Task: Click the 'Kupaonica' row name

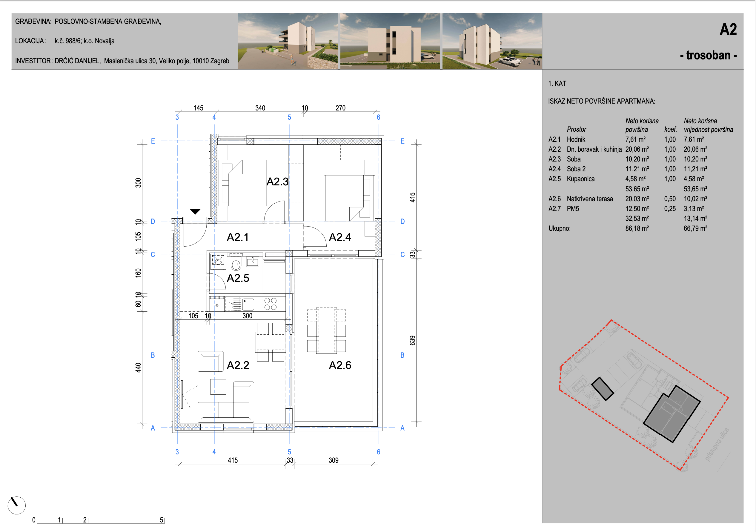Action: 580,179
